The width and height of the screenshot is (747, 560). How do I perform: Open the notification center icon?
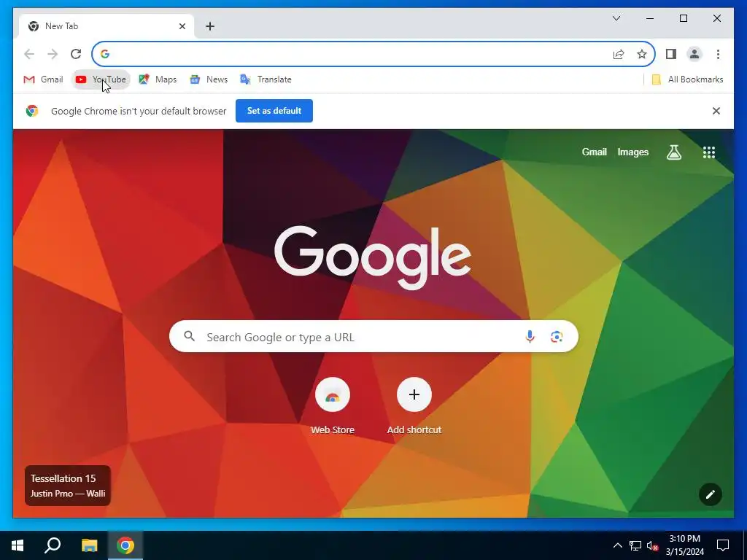point(723,545)
